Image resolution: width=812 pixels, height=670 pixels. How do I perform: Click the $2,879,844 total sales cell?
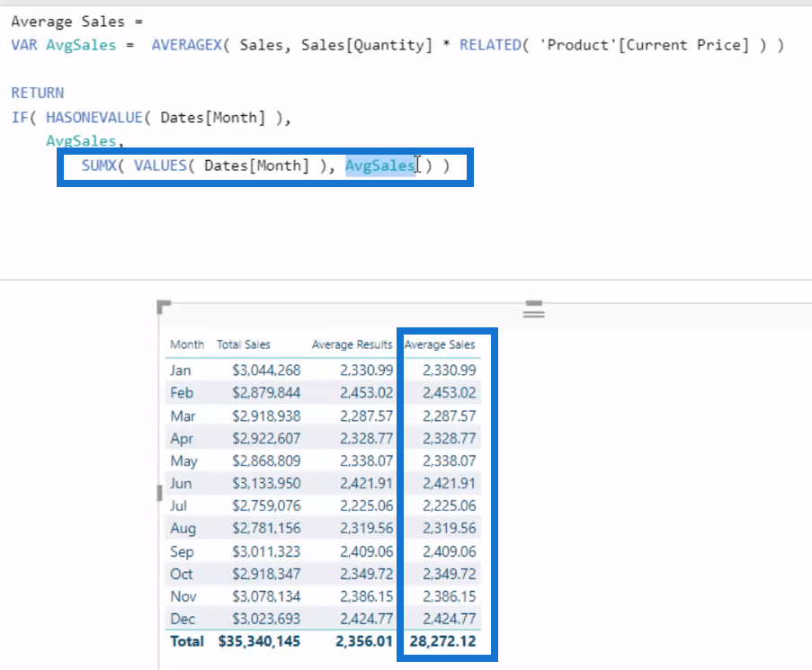pos(266,392)
